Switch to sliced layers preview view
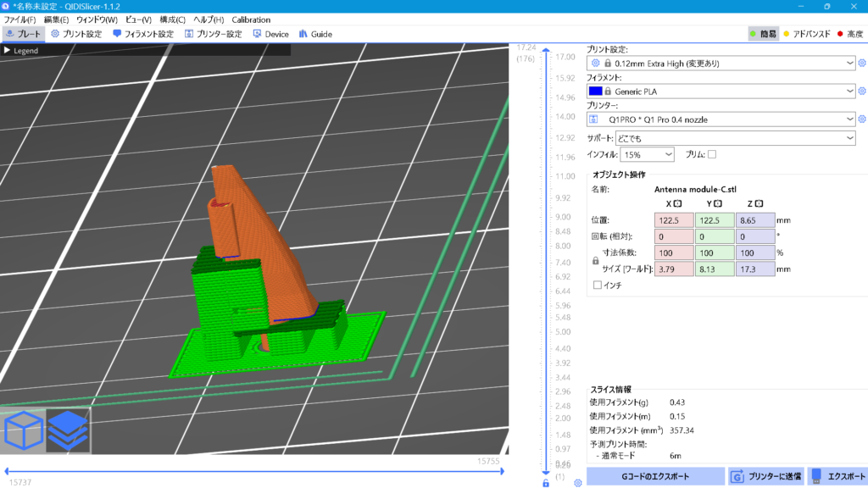 pos(68,430)
